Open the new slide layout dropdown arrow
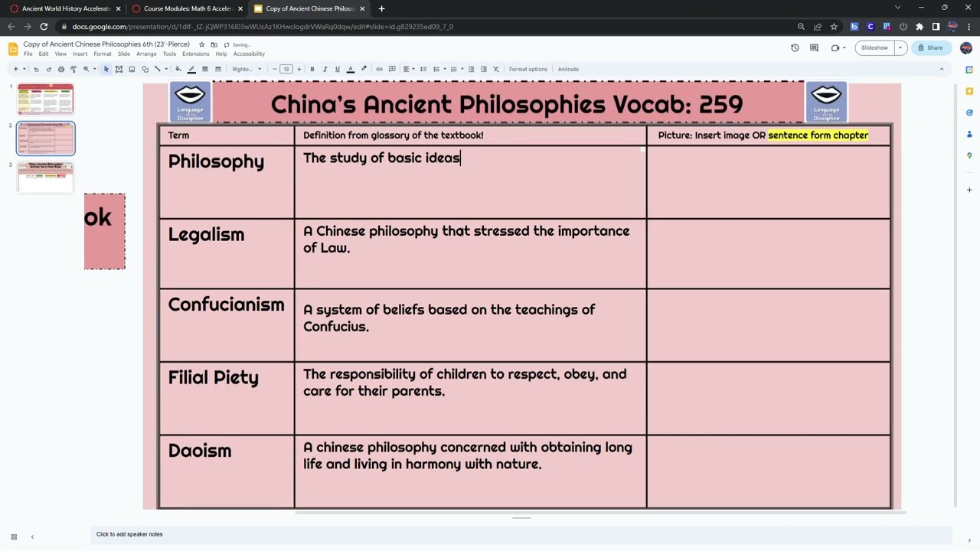The width and height of the screenshot is (980, 551). (x=24, y=69)
